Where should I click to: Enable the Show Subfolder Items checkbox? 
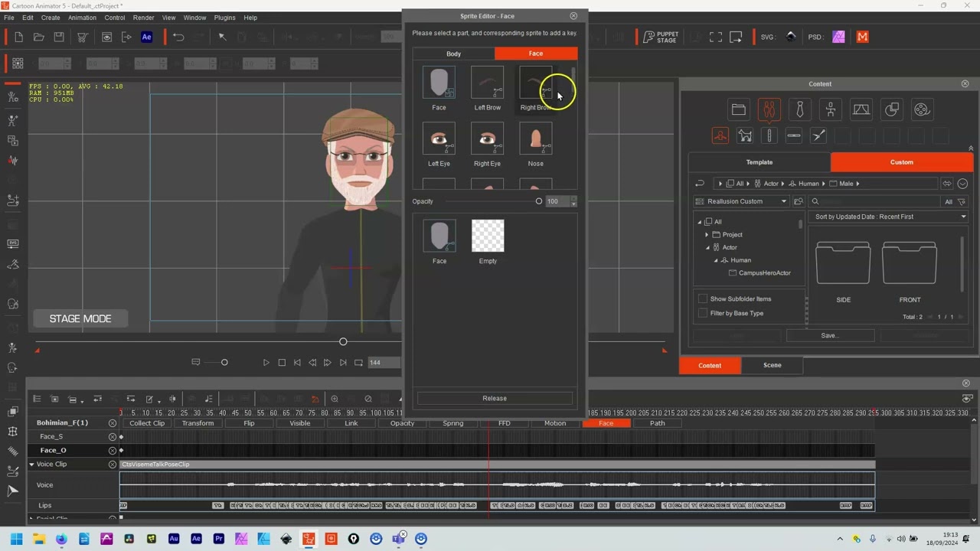click(x=703, y=298)
